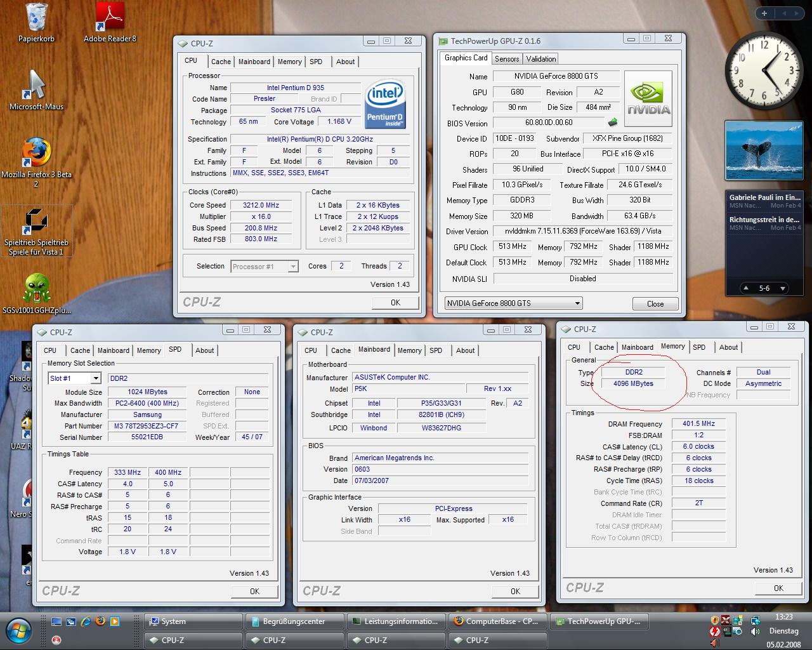Viewport: 812px width, 650px height.
Task: Click OK in Memory Timings CPU-Z window
Action: click(778, 588)
